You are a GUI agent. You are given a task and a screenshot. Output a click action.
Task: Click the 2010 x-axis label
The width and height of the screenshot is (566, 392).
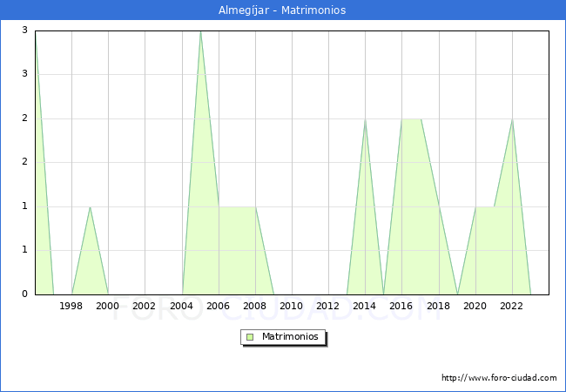[x=291, y=306]
